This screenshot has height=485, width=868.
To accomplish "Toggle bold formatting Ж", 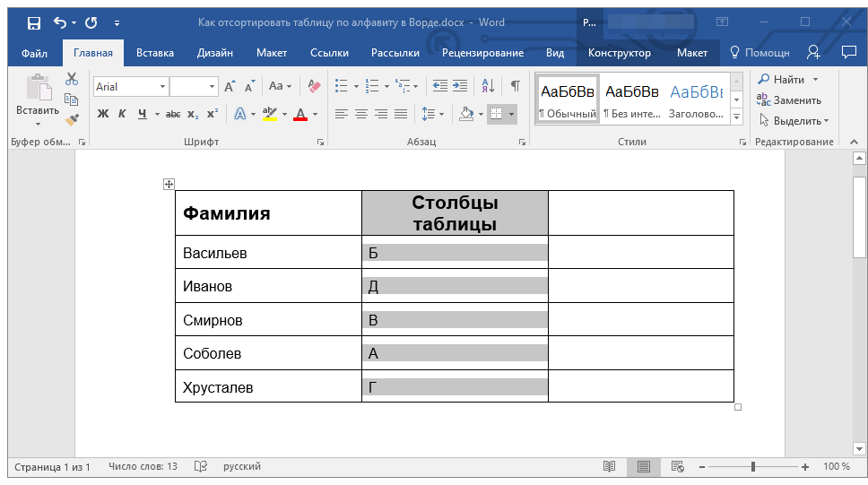I will [103, 114].
